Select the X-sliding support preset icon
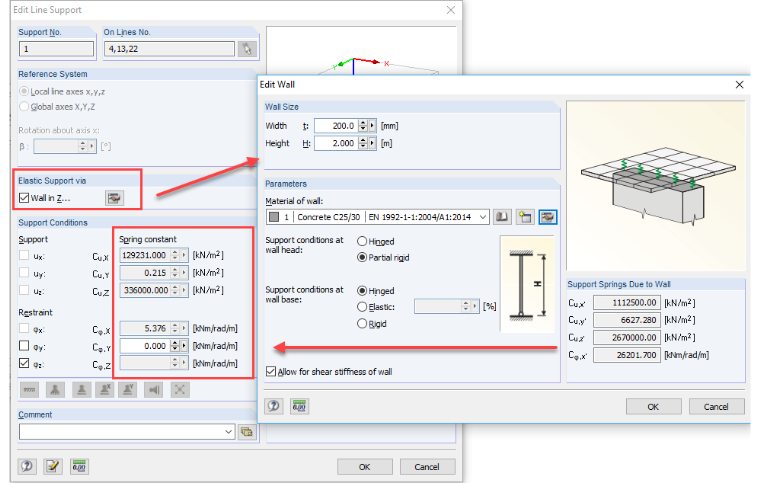Viewport: 760px width, 483px height. [104, 390]
